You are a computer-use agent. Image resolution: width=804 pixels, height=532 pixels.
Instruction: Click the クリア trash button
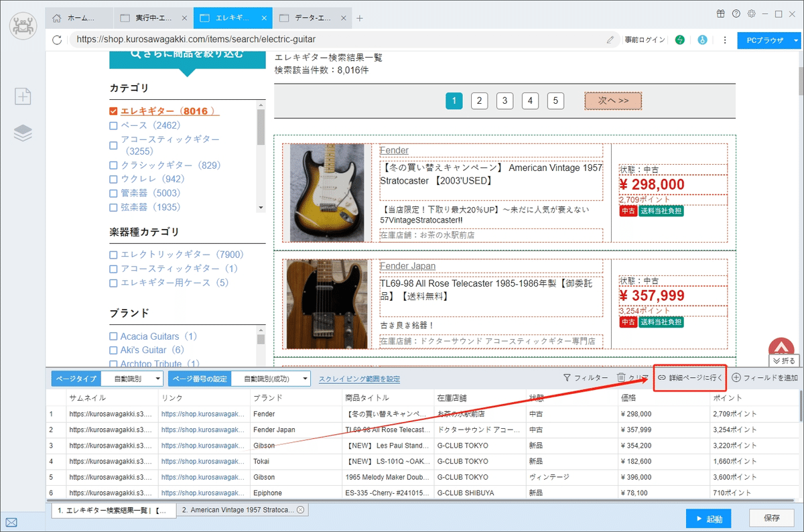click(632, 378)
